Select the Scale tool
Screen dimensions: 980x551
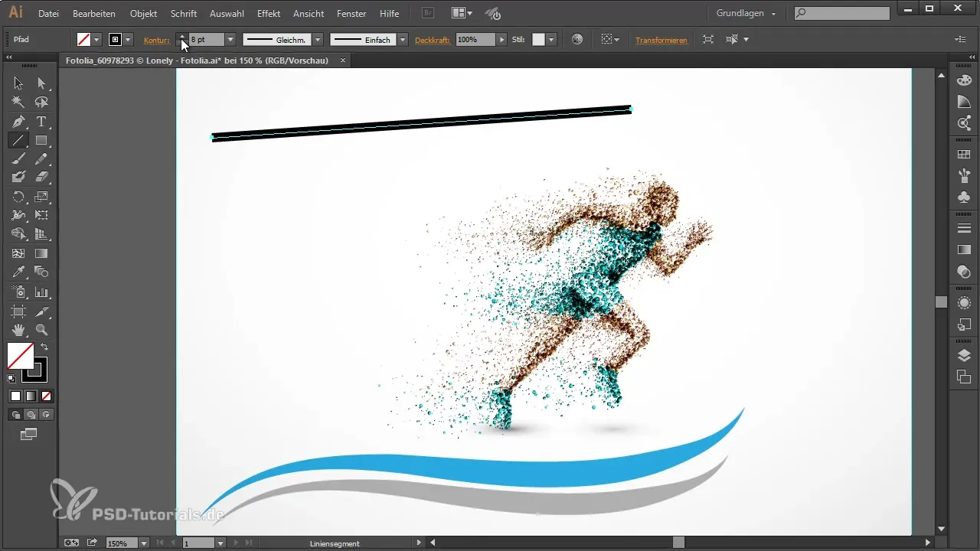coord(41,197)
